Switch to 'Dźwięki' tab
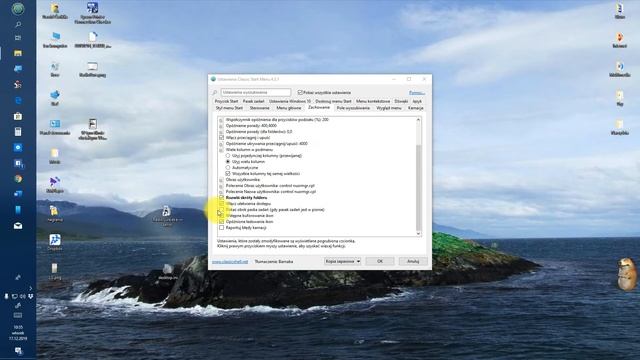Screen dimensions: 640x360 point(401,101)
